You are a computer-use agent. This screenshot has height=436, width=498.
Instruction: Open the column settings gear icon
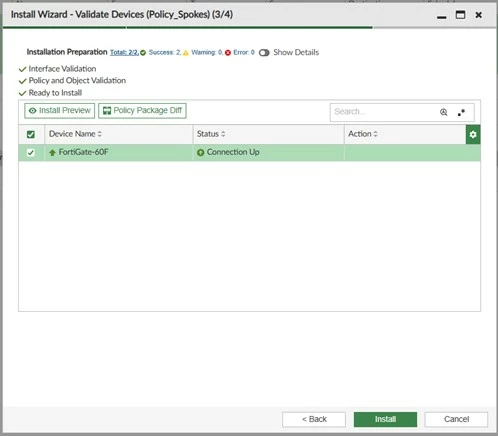click(473, 134)
